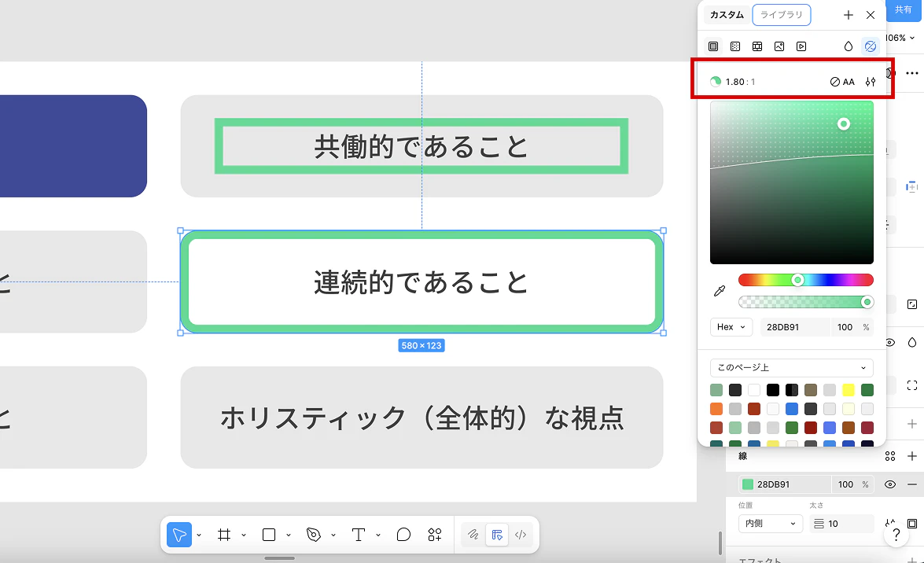Choose the white swatch in first row
The image size is (924, 563).
(753, 390)
